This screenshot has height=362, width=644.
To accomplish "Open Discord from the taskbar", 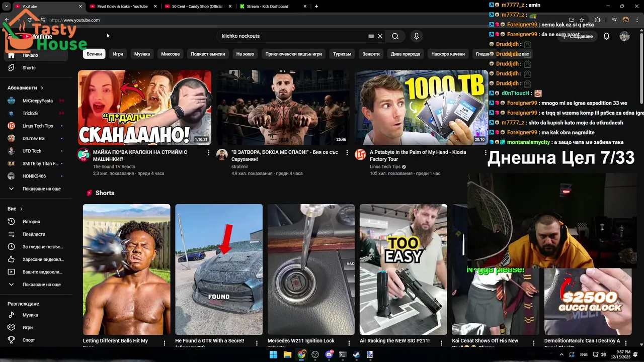I will [329, 354].
